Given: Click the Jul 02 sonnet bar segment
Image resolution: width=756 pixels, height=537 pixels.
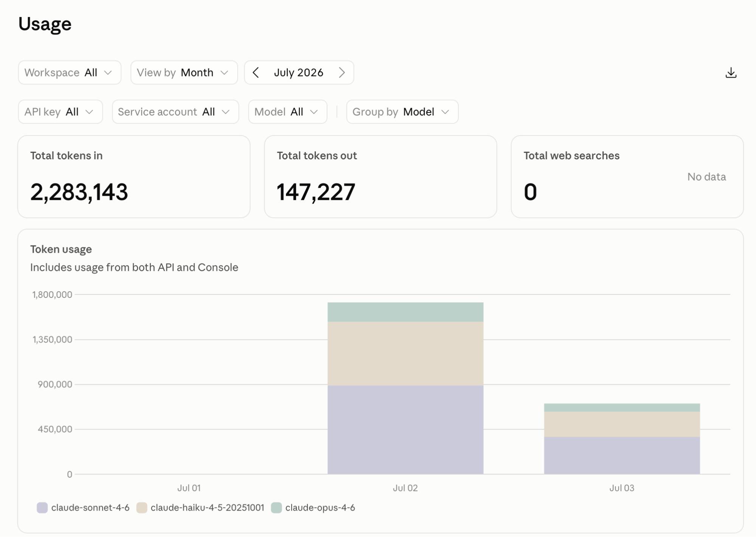Looking at the screenshot, I should point(405,430).
